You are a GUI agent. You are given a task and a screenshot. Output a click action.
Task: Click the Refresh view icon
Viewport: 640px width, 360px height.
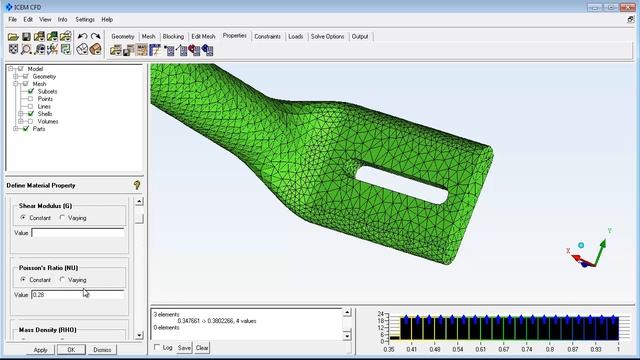click(66, 49)
